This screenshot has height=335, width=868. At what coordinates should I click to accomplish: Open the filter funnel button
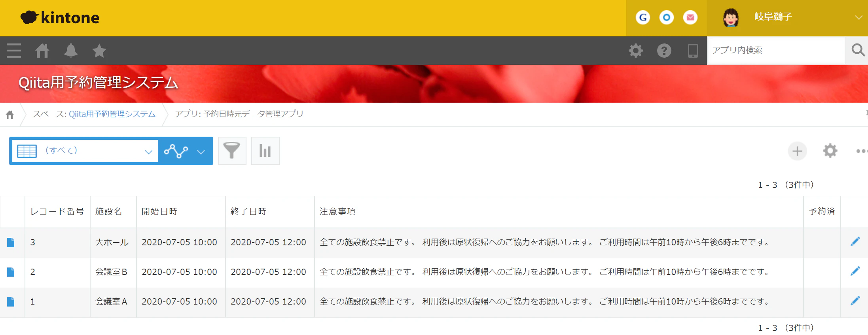232,151
